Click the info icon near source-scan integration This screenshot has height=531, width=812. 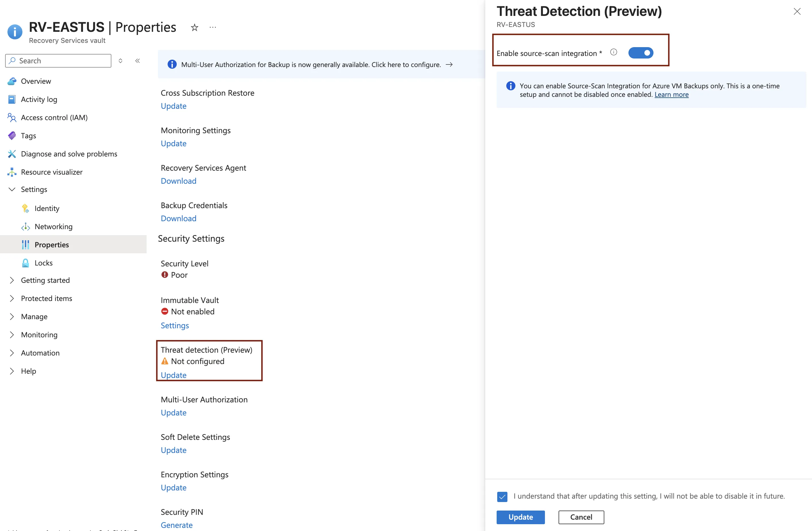point(614,52)
